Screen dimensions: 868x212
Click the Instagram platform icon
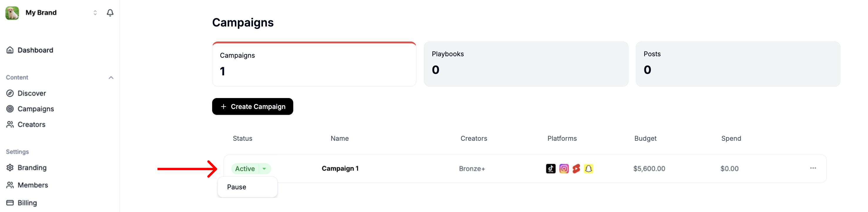pyautogui.click(x=564, y=168)
